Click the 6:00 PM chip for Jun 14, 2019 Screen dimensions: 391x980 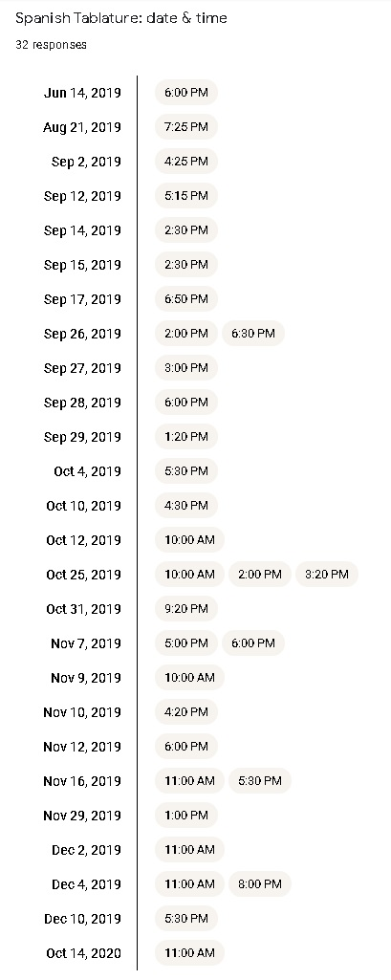point(186,93)
